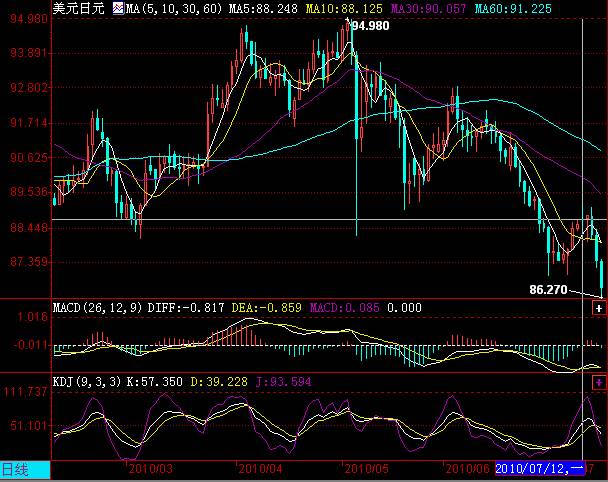The width and height of the screenshot is (608, 482).
Task: Click the 2010/06 time axis label
Action: 467,469
